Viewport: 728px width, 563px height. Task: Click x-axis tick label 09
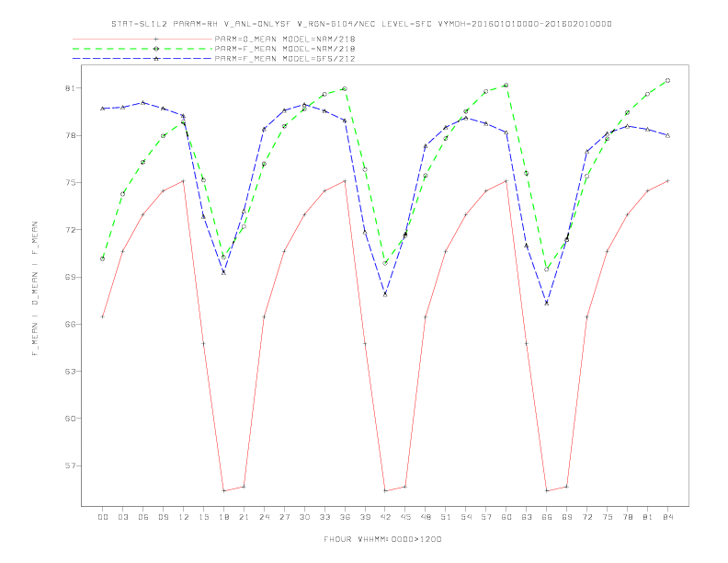(x=163, y=517)
